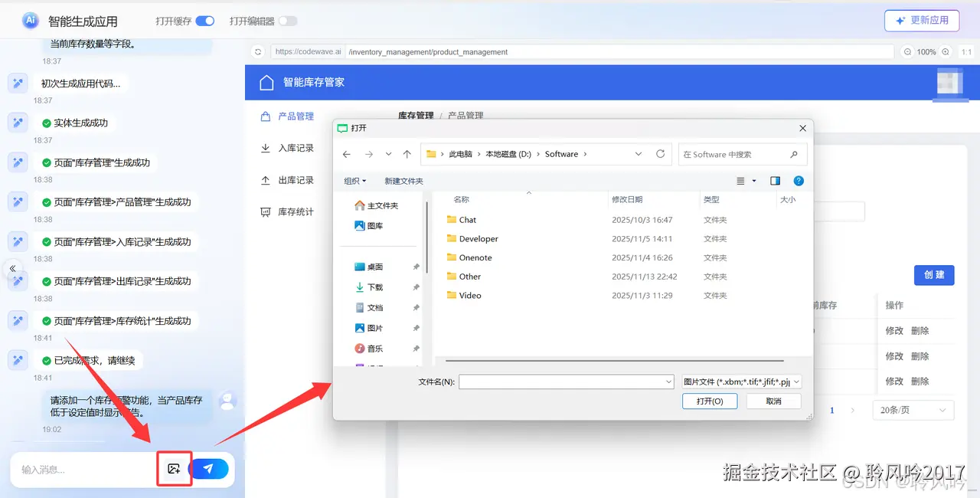
Task: Click refresh icon in Open dialog address bar
Action: point(660,153)
